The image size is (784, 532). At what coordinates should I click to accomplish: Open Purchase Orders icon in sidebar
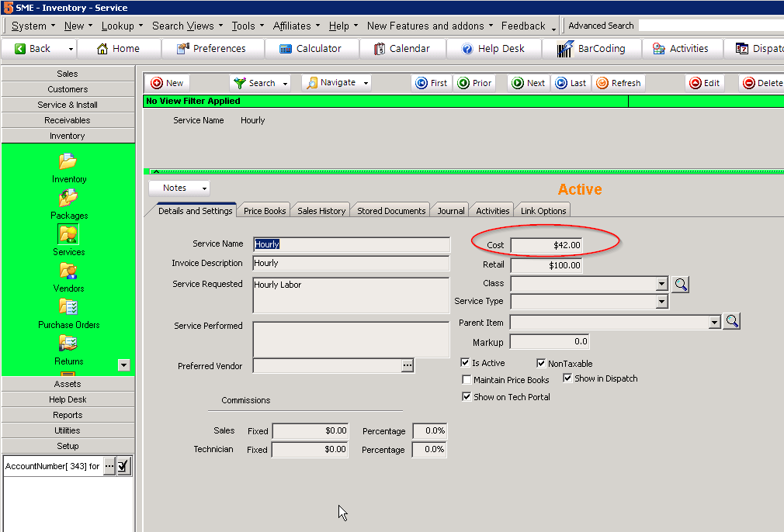tap(68, 307)
